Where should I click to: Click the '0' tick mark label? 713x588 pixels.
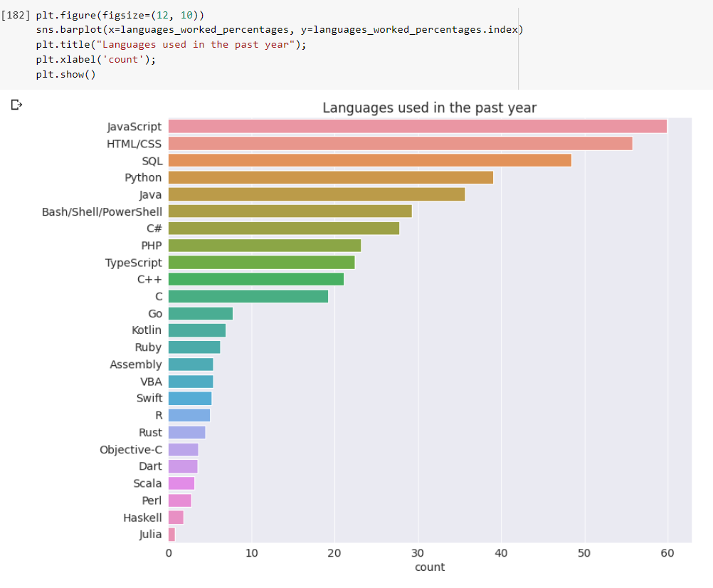click(168, 551)
